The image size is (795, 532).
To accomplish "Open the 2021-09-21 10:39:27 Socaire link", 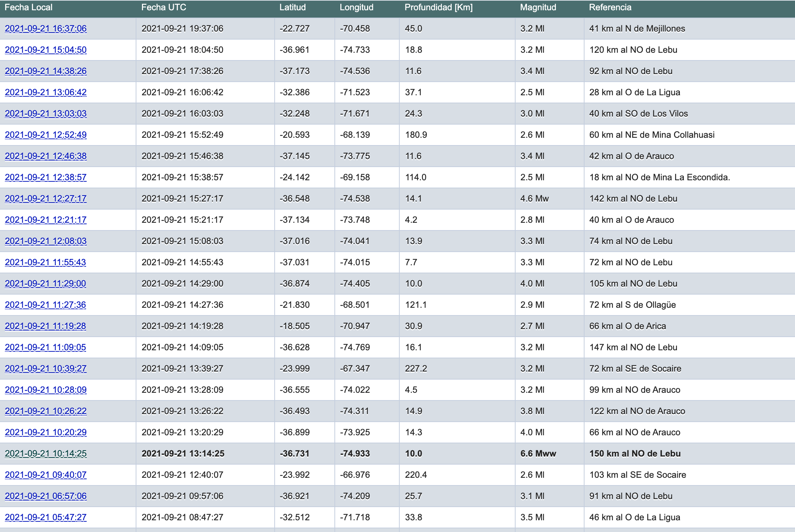I will [46, 369].
